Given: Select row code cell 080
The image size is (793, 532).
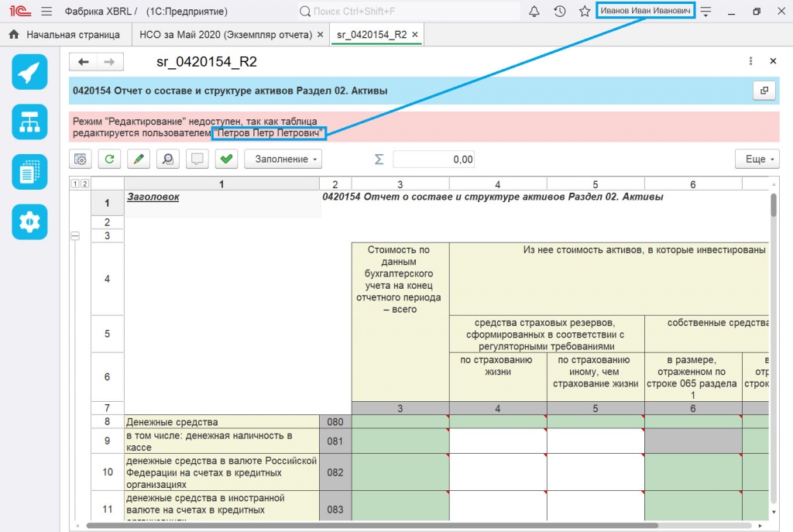Looking at the screenshot, I should (x=335, y=422).
